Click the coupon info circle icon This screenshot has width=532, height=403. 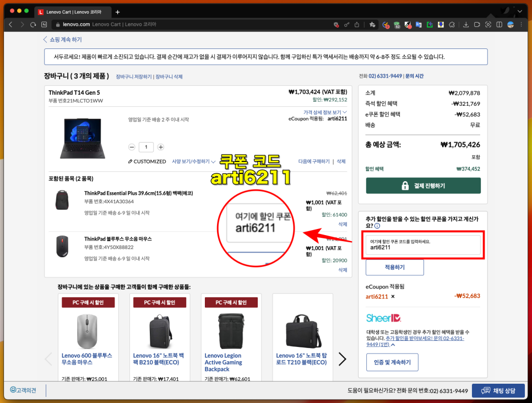coord(377,226)
